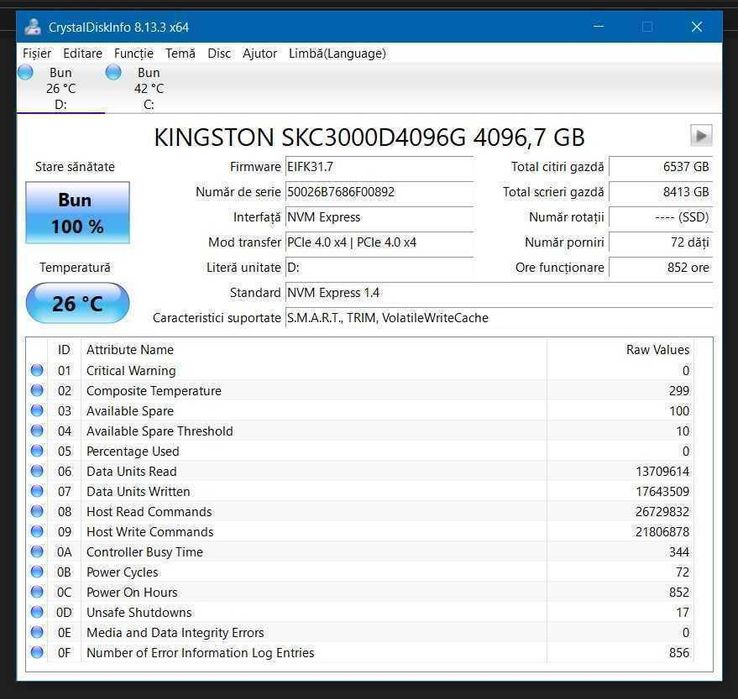Select the D: drive tab
The image size is (738, 699).
click(61, 88)
